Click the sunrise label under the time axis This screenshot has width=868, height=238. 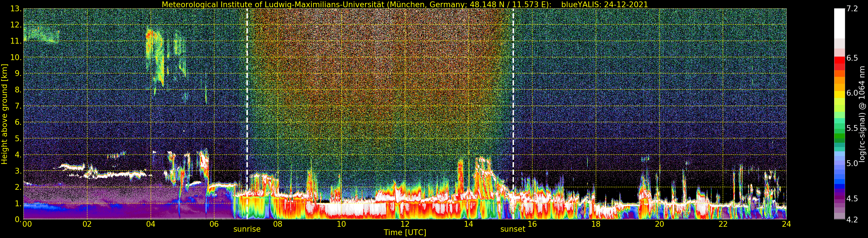pyautogui.click(x=247, y=229)
